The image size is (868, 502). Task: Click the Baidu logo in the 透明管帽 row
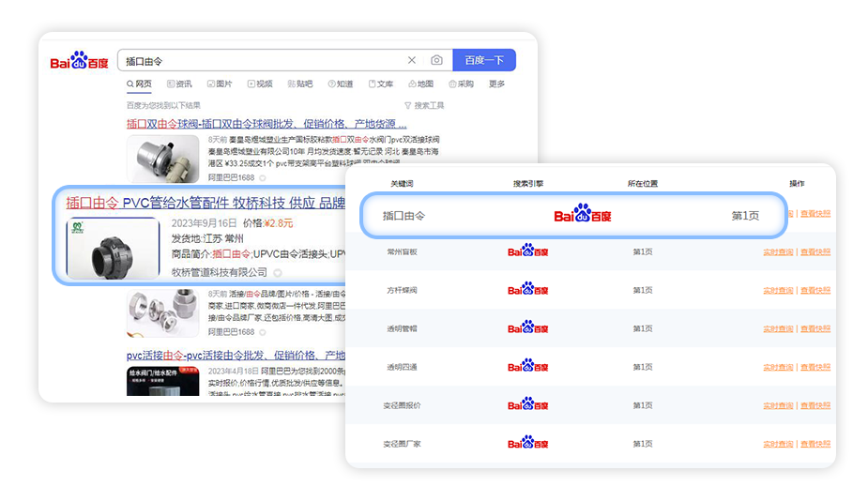[528, 327]
